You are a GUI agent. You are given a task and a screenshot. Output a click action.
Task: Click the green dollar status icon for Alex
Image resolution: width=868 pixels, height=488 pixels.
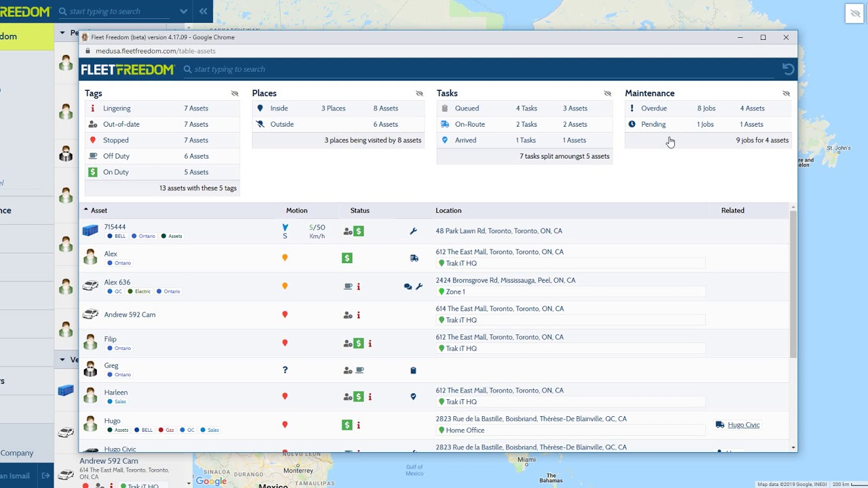click(347, 258)
